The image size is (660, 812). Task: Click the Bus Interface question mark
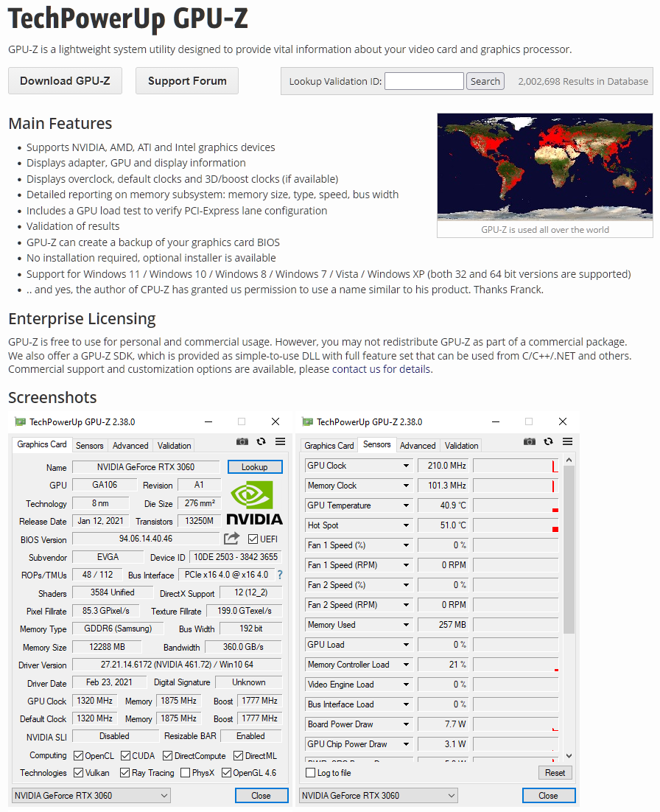coord(280,575)
